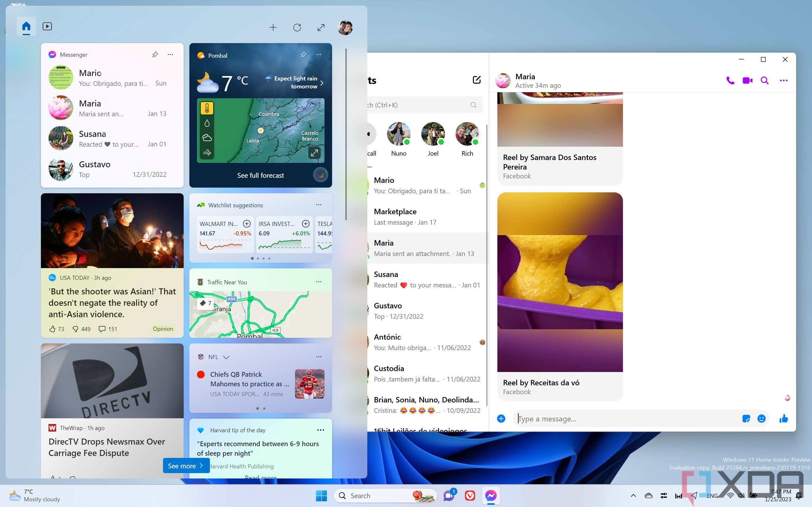812x507 pixels.
Task: Compose a new Messenger message
Action: (x=477, y=80)
